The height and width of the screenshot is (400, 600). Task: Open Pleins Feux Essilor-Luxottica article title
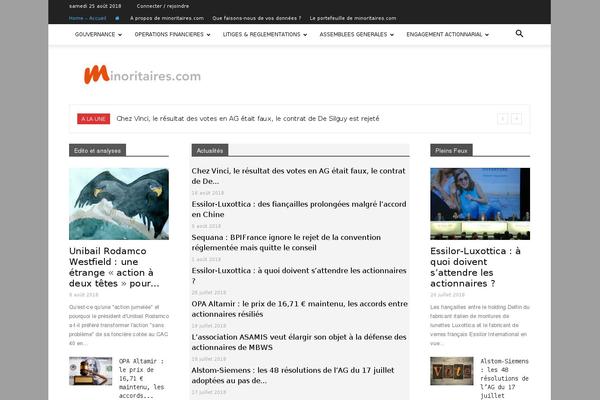(475, 267)
